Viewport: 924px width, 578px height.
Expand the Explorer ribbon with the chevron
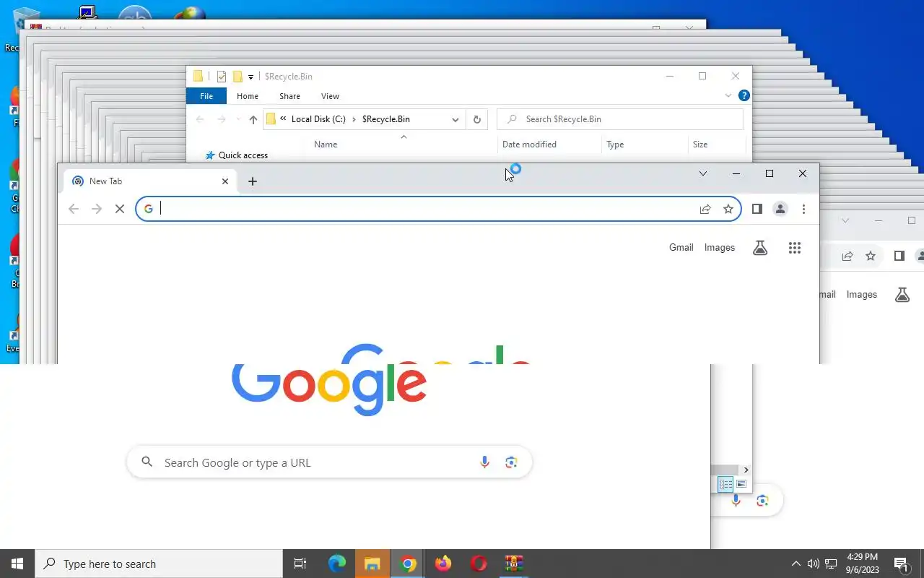(728, 95)
